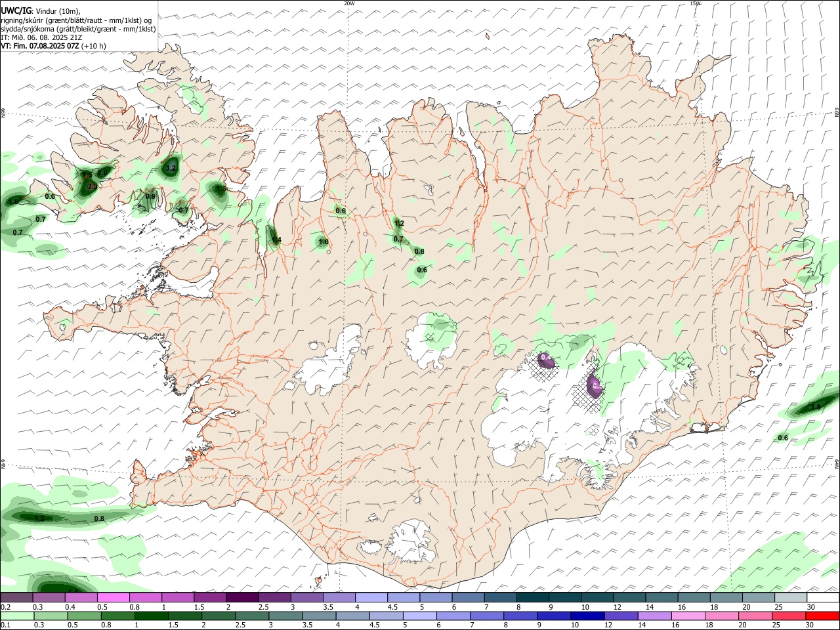840x630 pixels.
Task: Click the '0.9' rainfall value on map
Action: [150, 196]
